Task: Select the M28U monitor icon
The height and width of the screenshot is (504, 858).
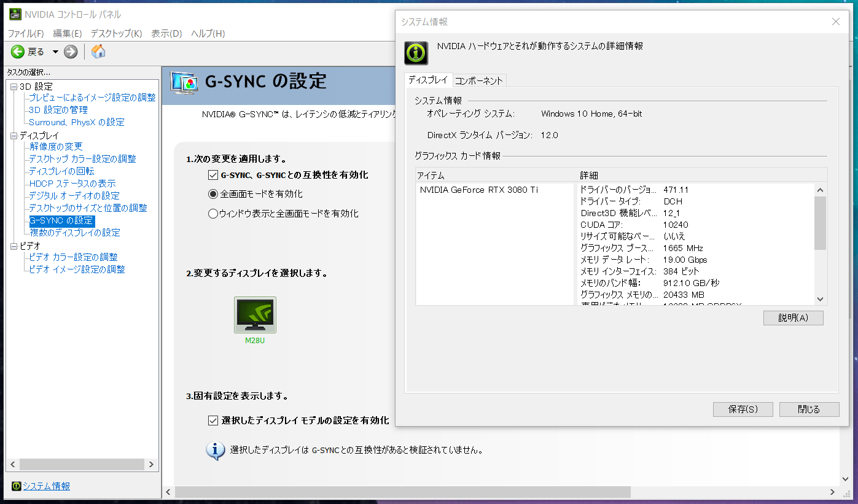Action: 255,315
